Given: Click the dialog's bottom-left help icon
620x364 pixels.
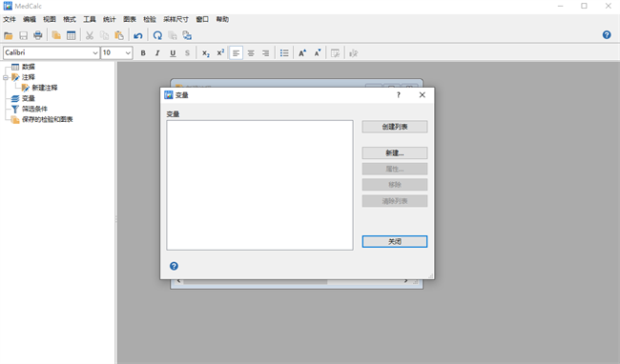Looking at the screenshot, I should [x=174, y=266].
